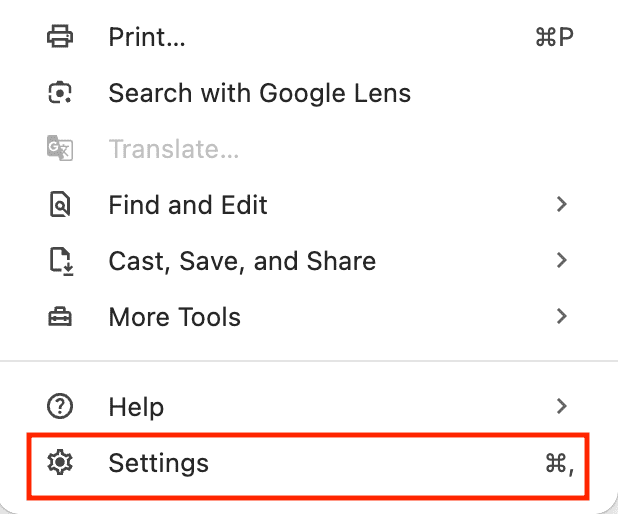Click the printer icon
This screenshot has width=618, height=514.
tap(60, 38)
